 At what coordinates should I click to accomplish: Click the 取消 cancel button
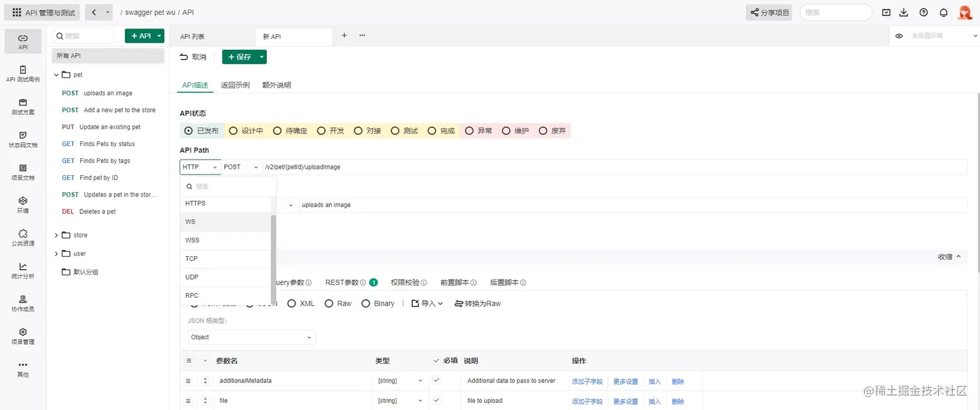[192, 57]
